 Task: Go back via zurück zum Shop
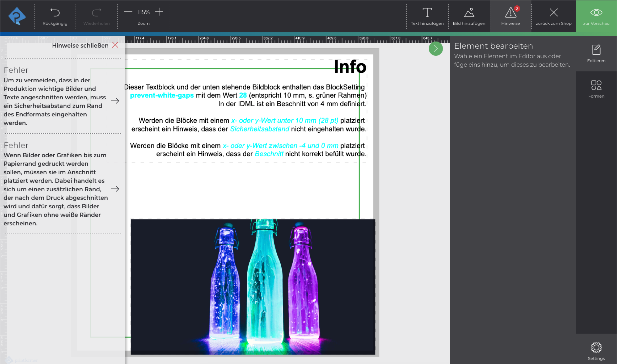click(554, 16)
